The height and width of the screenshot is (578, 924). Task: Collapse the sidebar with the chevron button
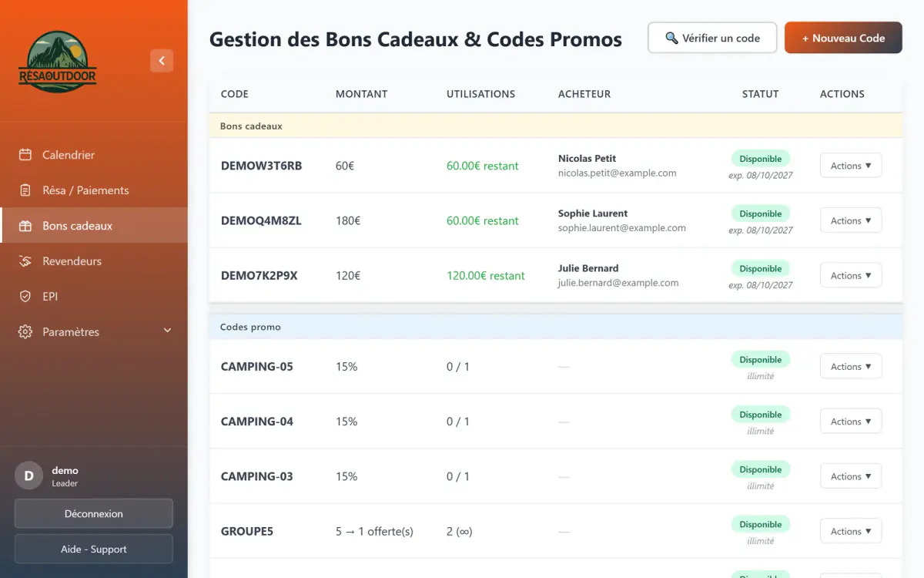point(162,60)
